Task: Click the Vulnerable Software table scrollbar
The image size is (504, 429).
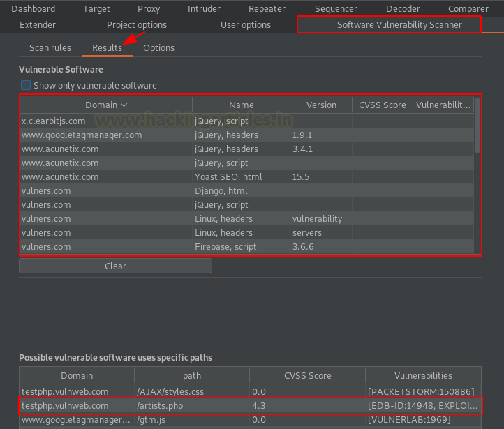Action: (x=477, y=126)
